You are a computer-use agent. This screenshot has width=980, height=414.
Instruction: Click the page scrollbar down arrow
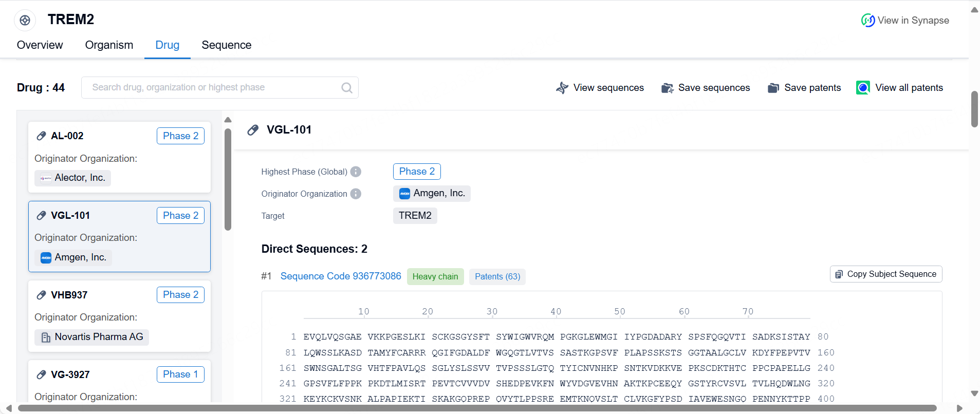(974, 393)
